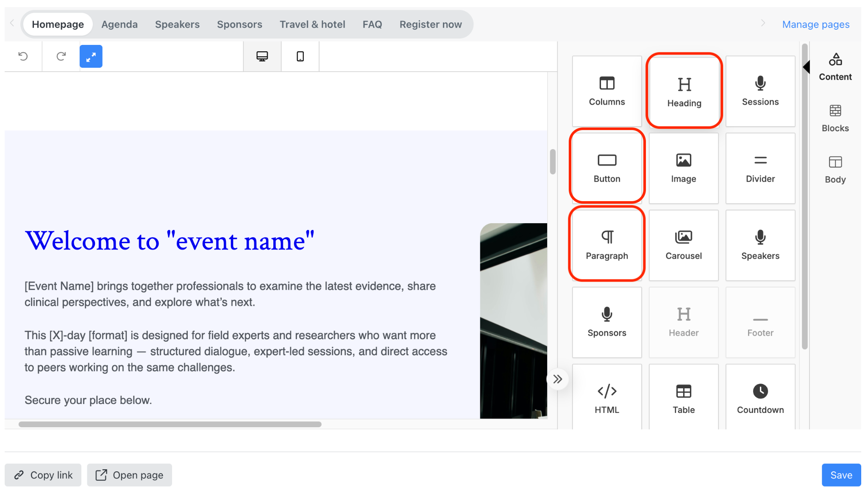
Task: Open the Content panel
Action: point(835,67)
